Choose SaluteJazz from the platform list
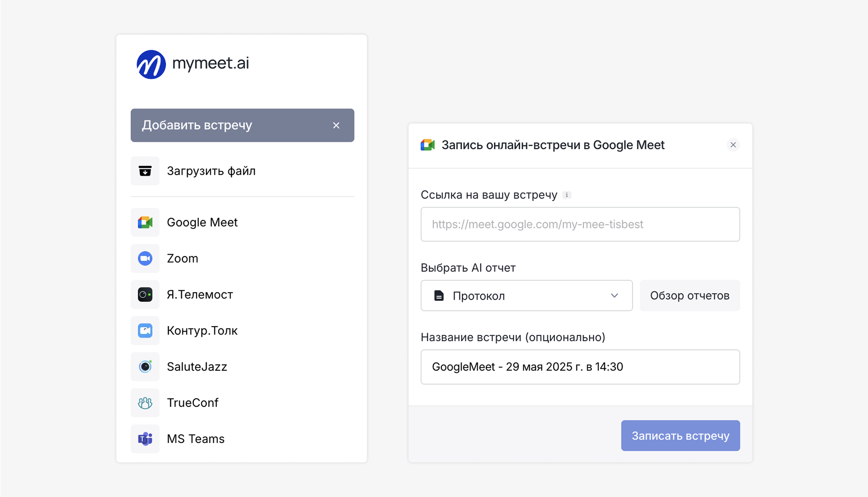This screenshot has height=497, width=868. tap(197, 367)
